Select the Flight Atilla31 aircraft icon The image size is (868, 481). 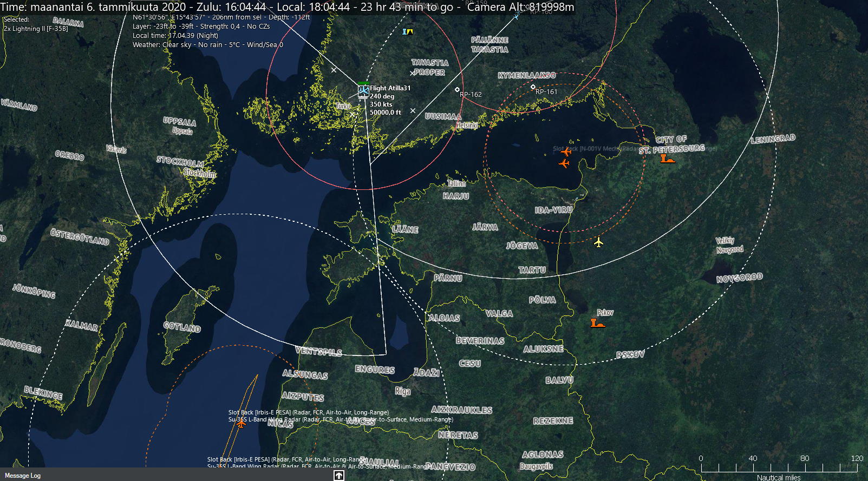[363, 91]
